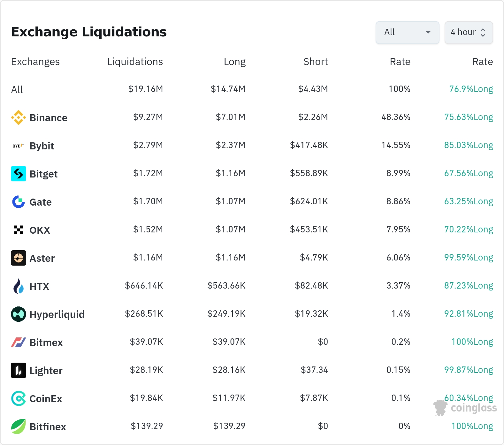Click the Bitfinex leaf logo icon
This screenshot has height=445, width=504.
(19, 426)
